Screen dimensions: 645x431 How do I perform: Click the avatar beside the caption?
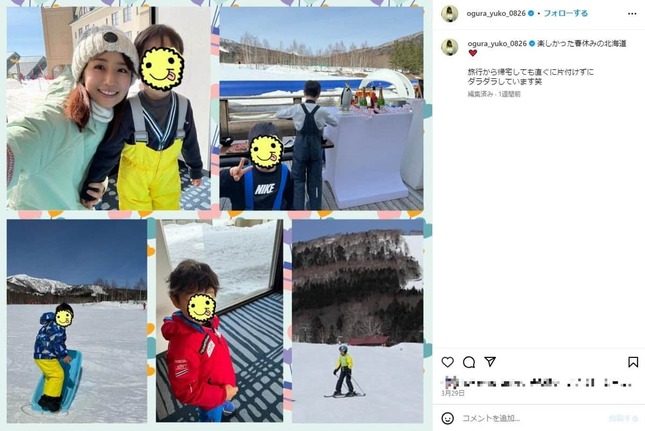pyautogui.click(x=450, y=47)
